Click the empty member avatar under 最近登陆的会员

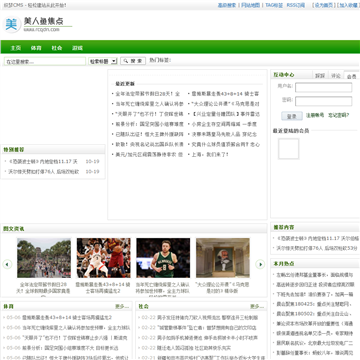click(289, 149)
